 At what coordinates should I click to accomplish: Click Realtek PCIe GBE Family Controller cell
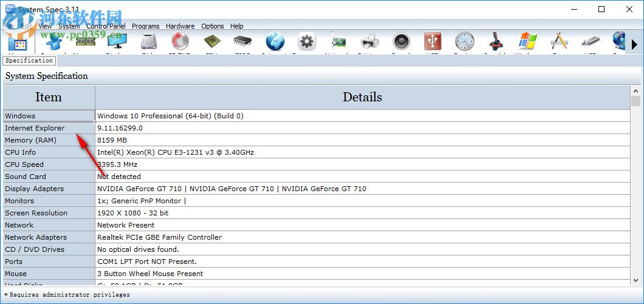(x=363, y=237)
